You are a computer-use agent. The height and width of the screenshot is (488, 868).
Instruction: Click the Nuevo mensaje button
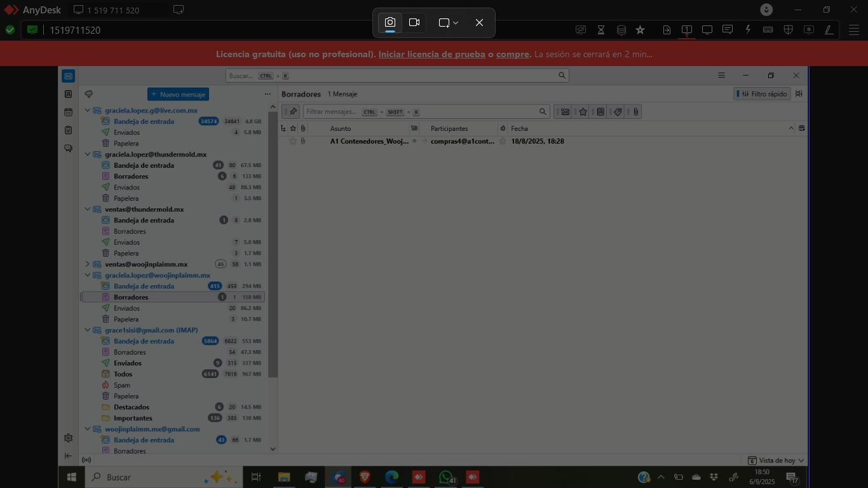pos(178,94)
